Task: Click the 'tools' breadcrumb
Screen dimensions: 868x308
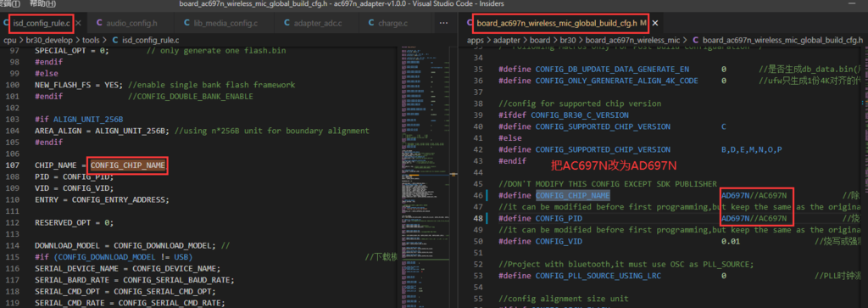Action: point(91,40)
